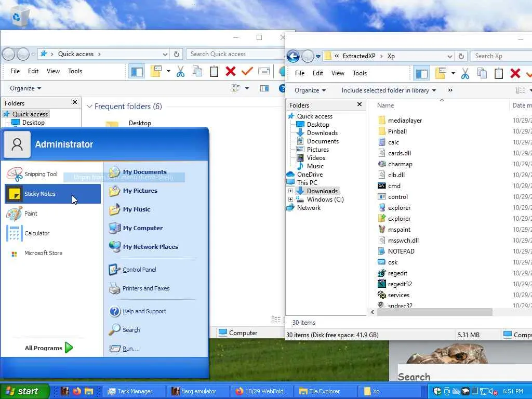This screenshot has width=532, height=399.
Task: Refresh the Quick access view
Action: 177,54
